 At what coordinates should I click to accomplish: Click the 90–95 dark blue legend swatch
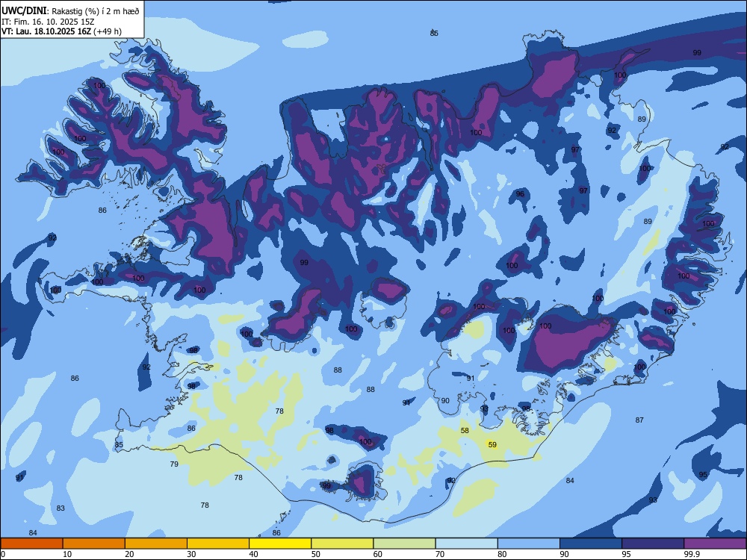591,544
